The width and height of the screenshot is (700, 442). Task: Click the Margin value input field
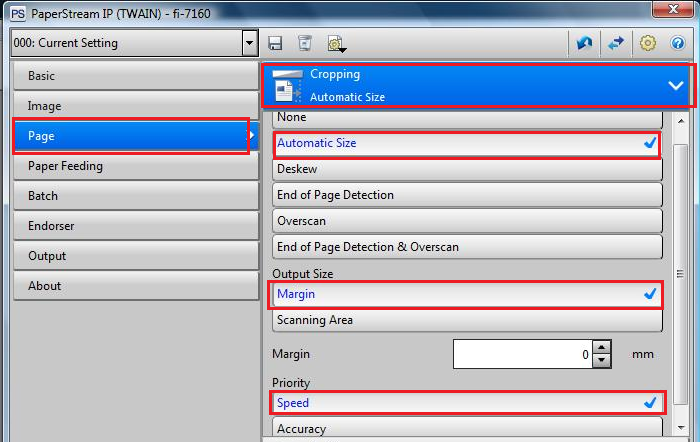[x=523, y=354]
